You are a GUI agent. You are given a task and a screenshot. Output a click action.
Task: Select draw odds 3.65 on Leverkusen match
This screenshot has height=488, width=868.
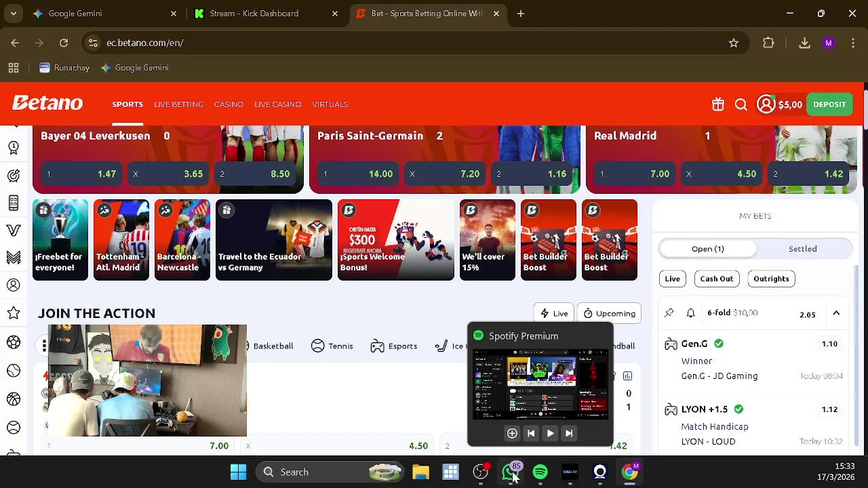click(168, 174)
